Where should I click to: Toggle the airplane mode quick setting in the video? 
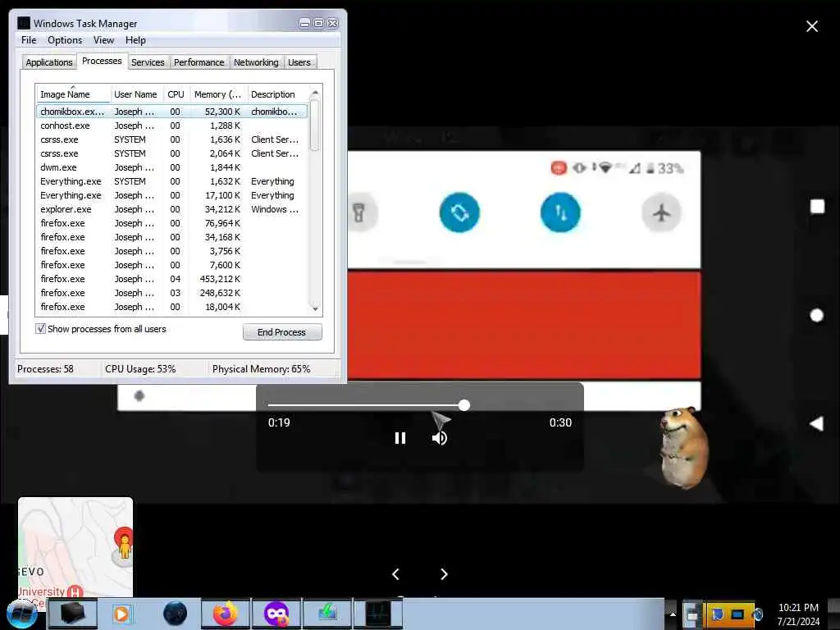point(662,212)
